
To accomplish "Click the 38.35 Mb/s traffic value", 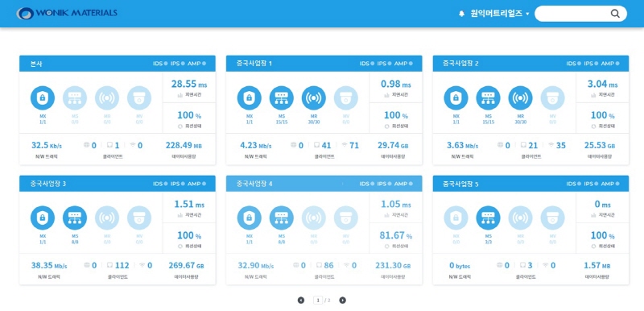I will (49, 265).
